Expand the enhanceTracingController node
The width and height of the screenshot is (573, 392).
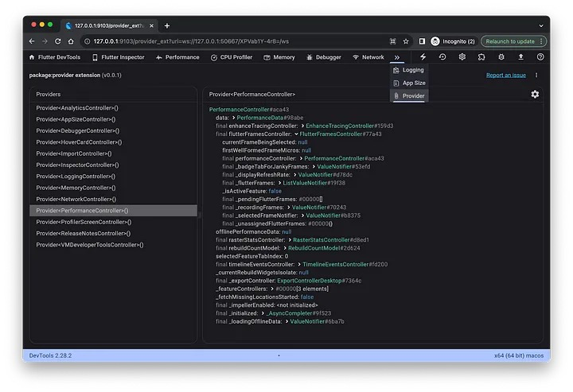pyautogui.click(x=302, y=126)
